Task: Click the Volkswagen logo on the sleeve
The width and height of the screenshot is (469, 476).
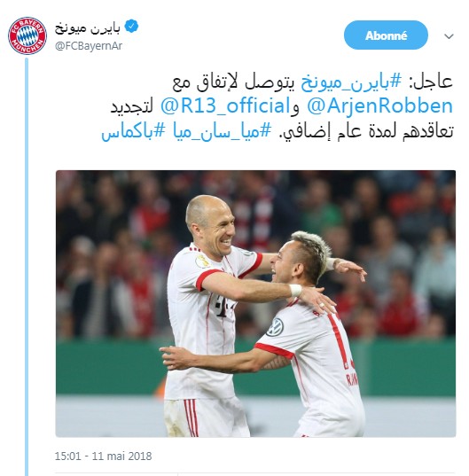Action: (275, 327)
